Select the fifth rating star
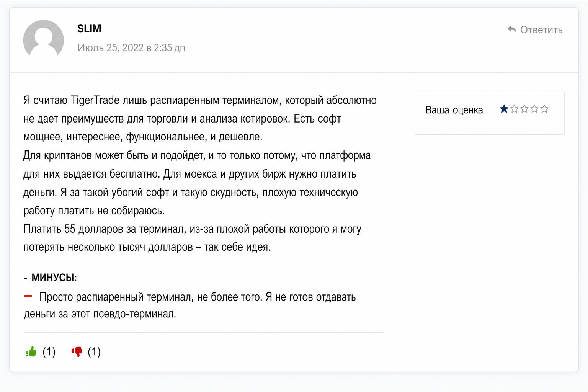This screenshot has width=588, height=392. (544, 109)
